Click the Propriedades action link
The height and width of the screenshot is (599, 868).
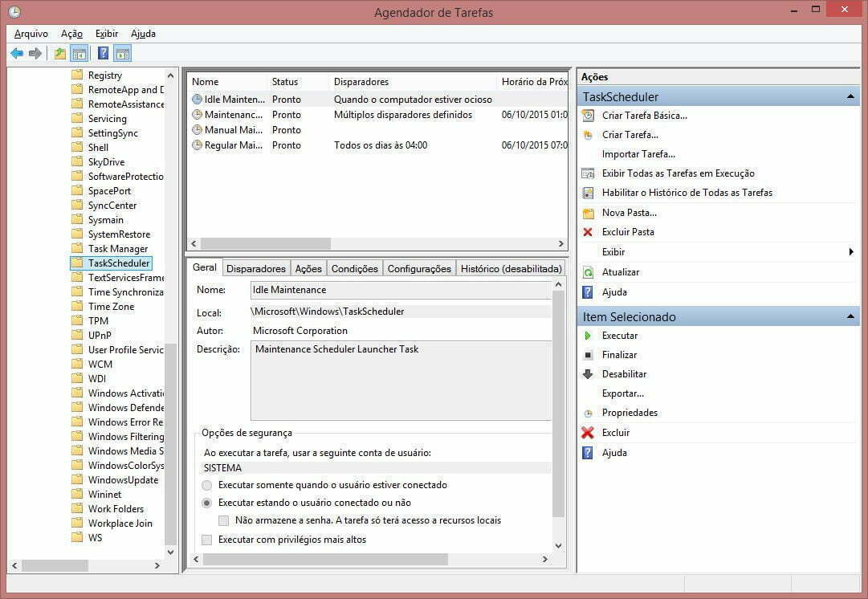(630, 413)
